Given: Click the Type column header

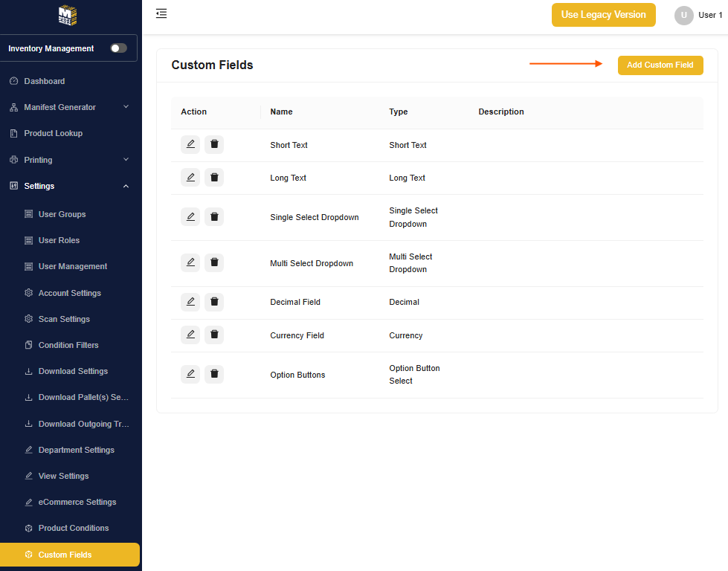Looking at the screenshot, I should tap(399, 112).
